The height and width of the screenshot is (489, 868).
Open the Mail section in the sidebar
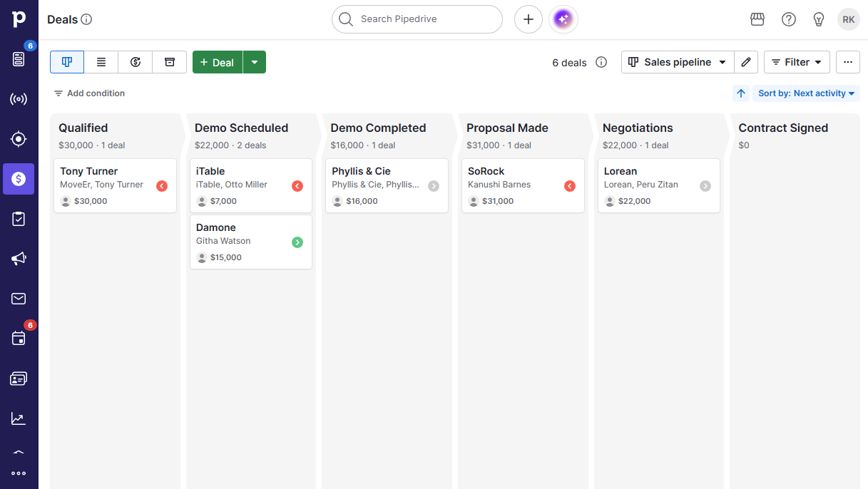pos(19,299)
